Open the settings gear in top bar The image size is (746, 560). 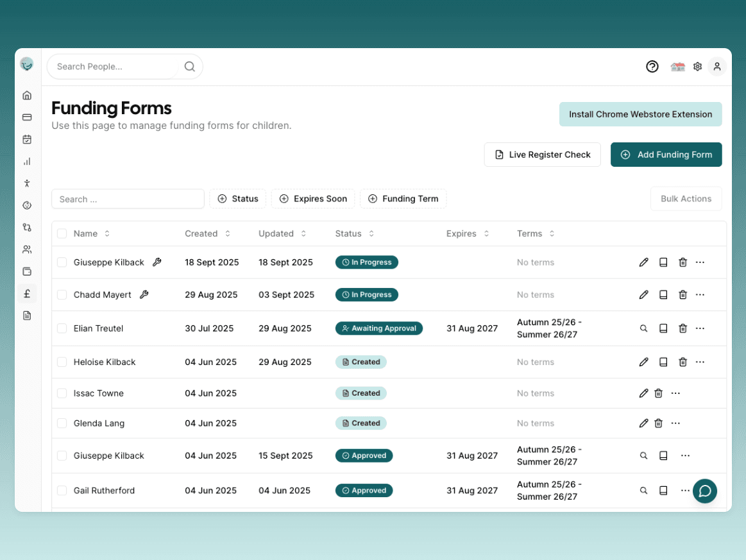point(697,67)
